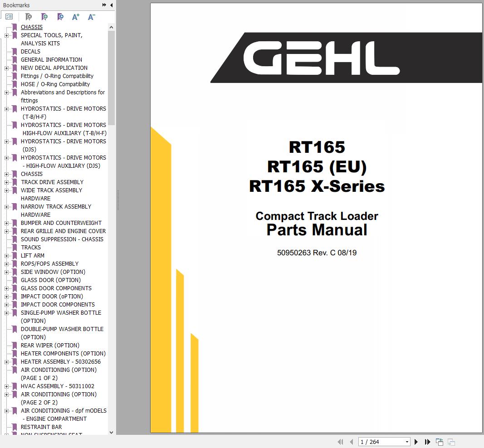Click the delete bookmark icon

point(29,17)
